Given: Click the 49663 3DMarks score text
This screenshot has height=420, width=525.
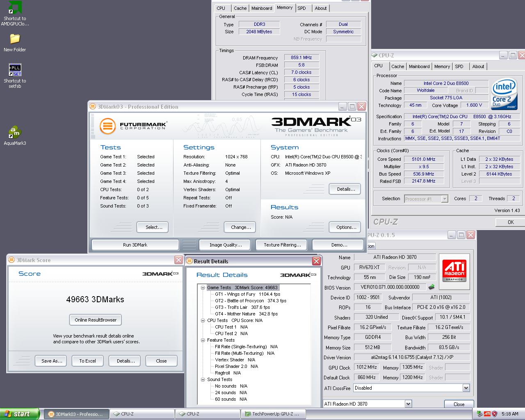Looking at the screenshot, I should [95, 299].
